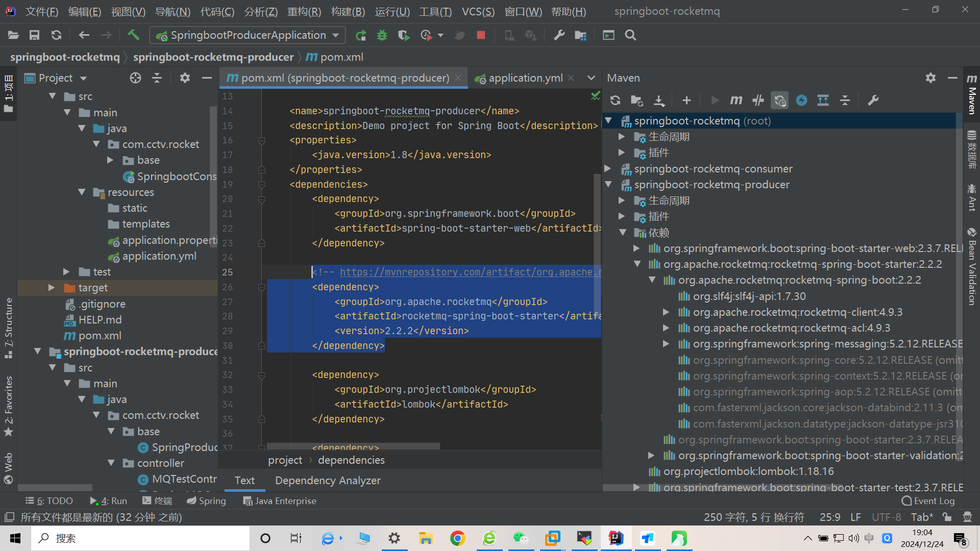Open the 构建(B) menu
The height and width of the screenshot is (551, 980).
(x=348, y=11)
